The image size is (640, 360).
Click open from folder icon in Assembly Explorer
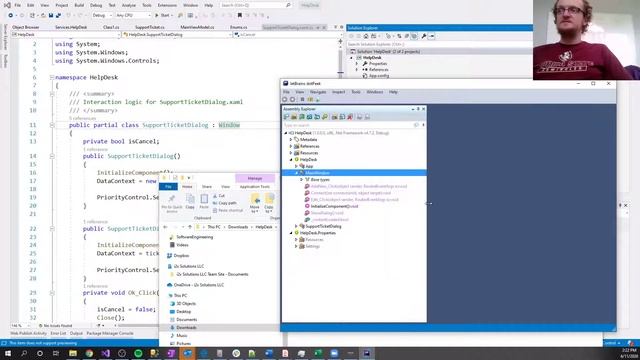point(294,117)
